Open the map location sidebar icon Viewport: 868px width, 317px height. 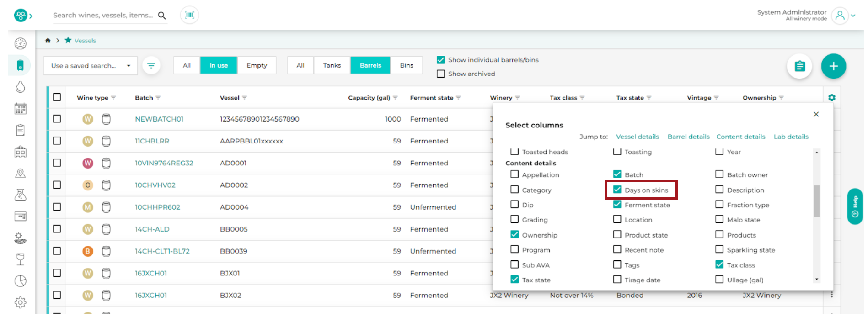(20, 173)
